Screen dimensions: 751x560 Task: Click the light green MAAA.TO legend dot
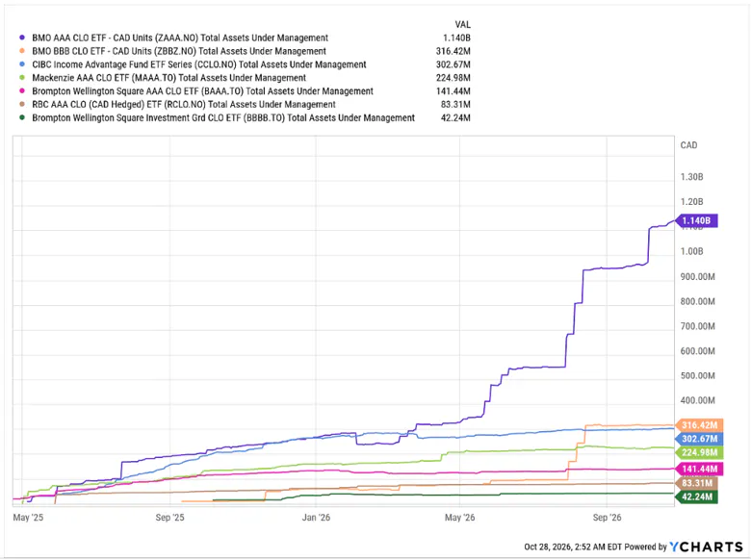coord(22,78)
